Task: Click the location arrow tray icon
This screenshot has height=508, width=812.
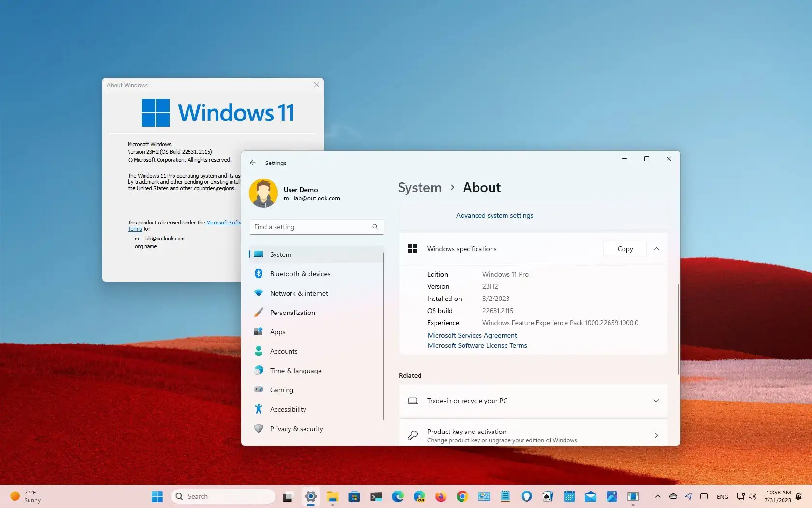Action: (x=688, y=496)
